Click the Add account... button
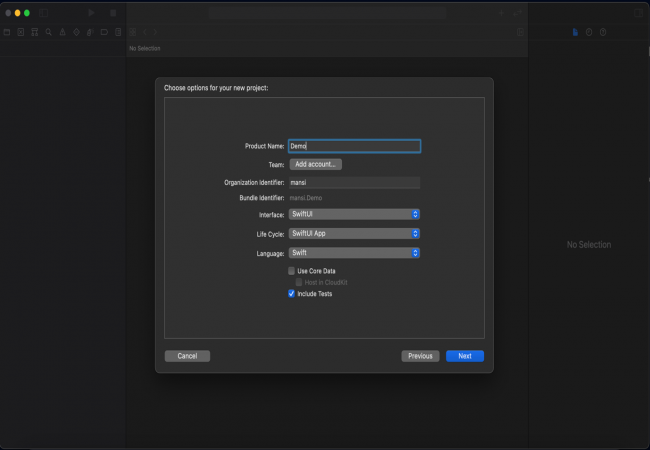 (315, 165)
